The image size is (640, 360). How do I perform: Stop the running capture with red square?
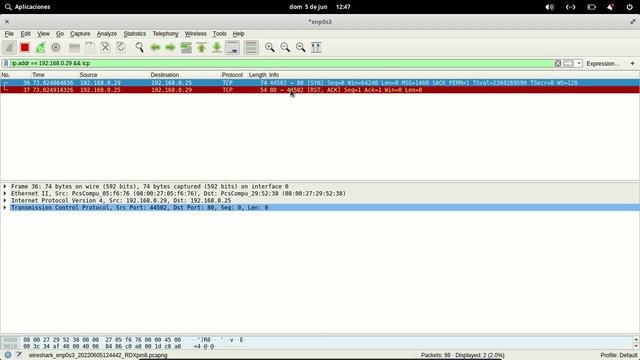[25, 47]
